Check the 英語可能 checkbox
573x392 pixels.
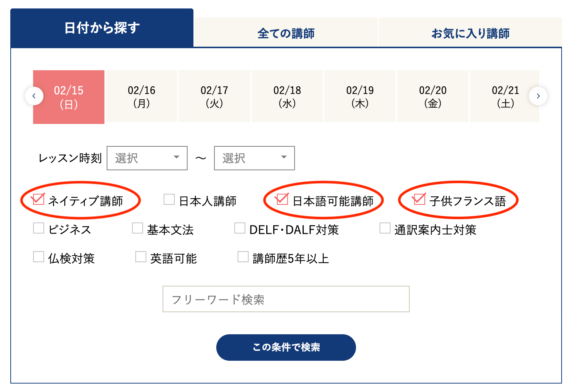(x=141, y=257)
